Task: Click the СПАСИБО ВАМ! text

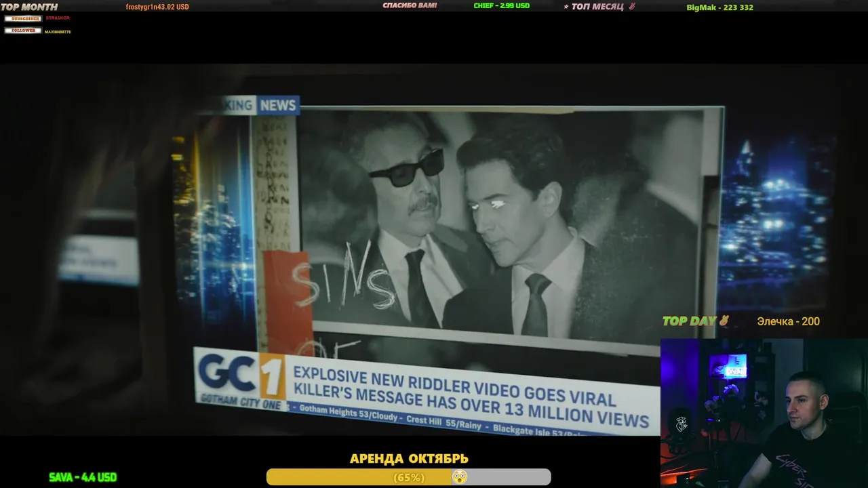Action: click(410, 5)
